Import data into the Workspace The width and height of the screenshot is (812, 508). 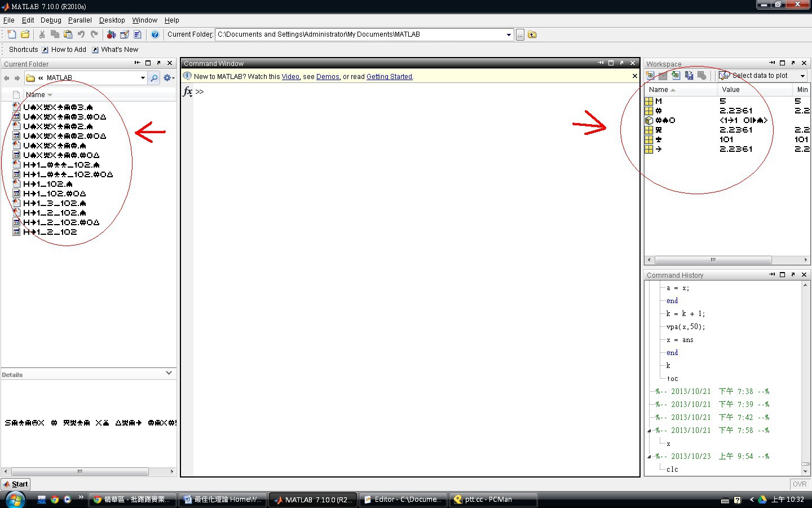click(x=676, y=75)
